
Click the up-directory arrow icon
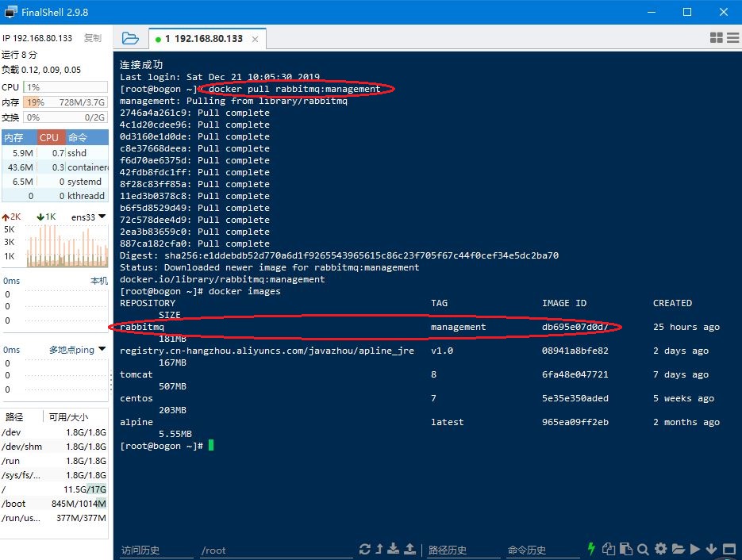379,549
